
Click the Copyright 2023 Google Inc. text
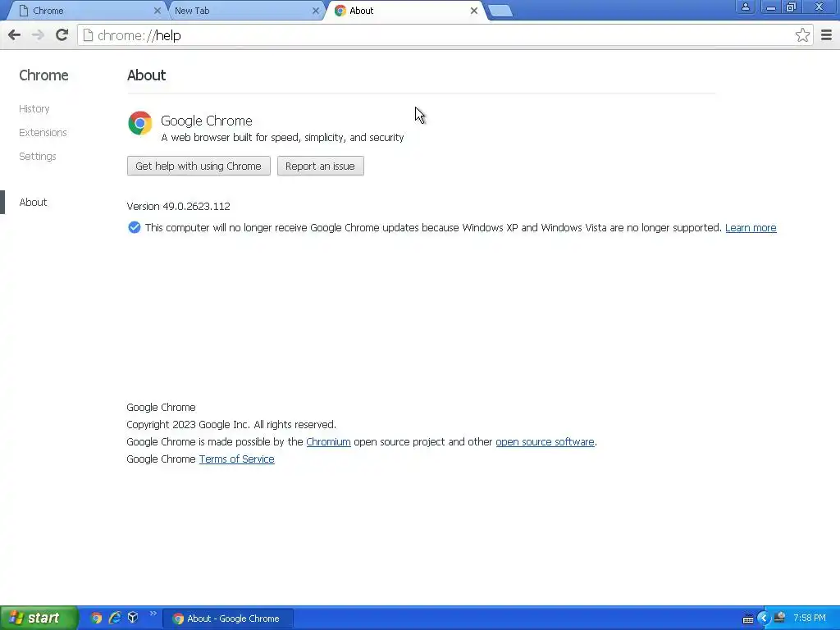click(231, 425)
